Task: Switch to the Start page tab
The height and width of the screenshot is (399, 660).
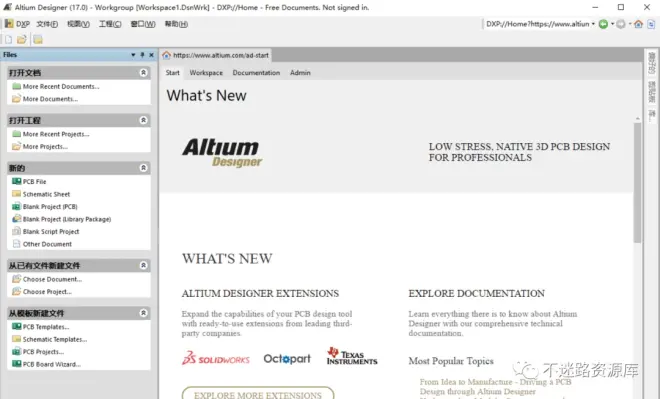Action: (x=173, y=73)
